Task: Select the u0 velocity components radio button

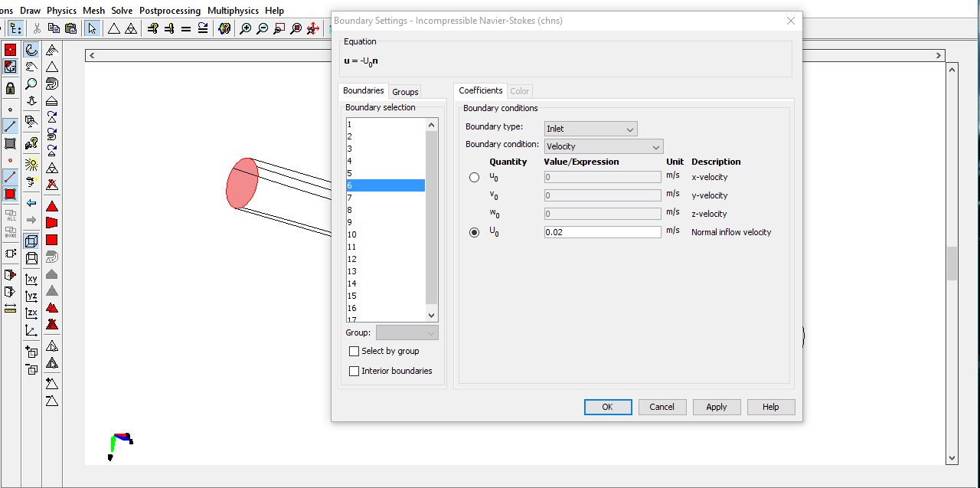Action: pos(474,178)
